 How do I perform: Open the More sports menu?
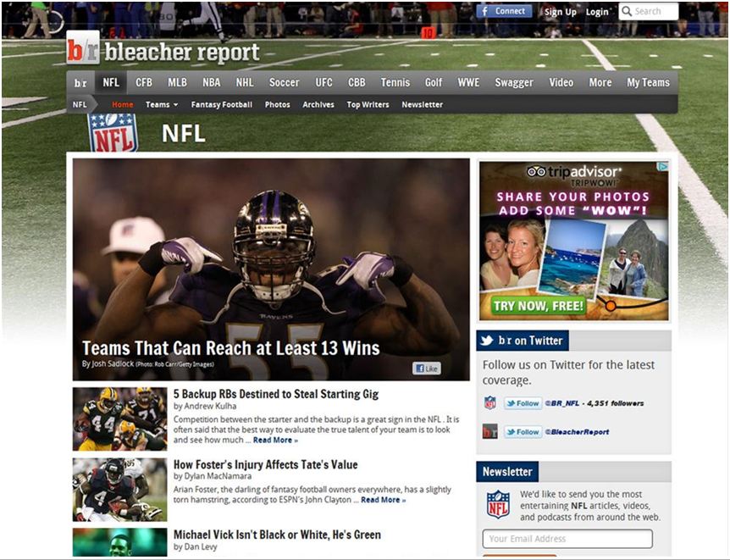(x=600, y=82)
